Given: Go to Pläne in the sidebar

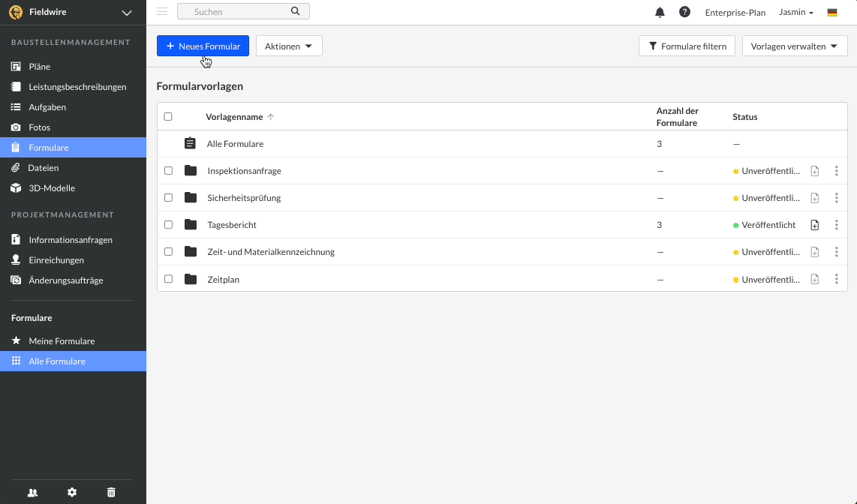Looking at the screenshot, I should click(x=40, y=67).
